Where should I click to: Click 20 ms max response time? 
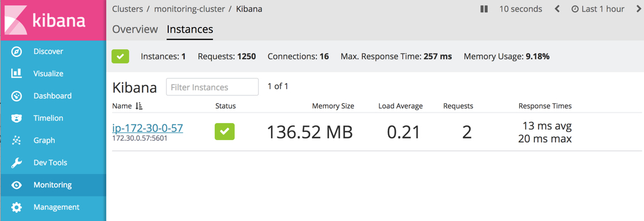coord(545,139)
